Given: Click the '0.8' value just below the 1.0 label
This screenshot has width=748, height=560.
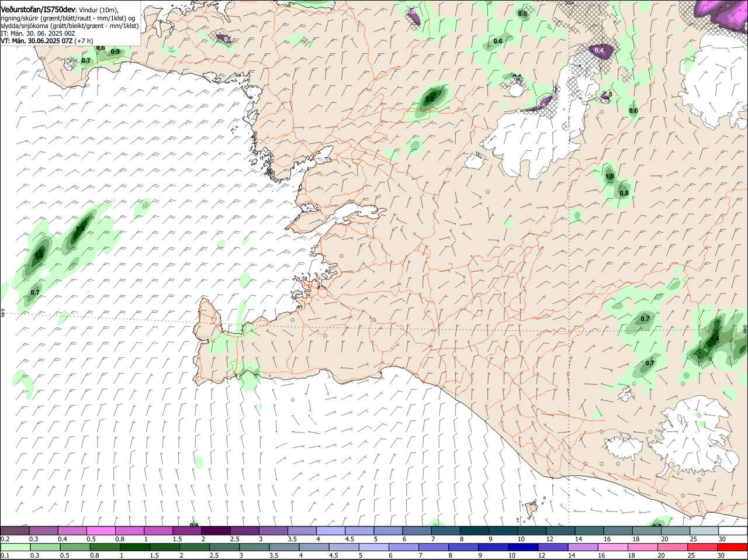Looking at the screenshot, I should (624, 193).
